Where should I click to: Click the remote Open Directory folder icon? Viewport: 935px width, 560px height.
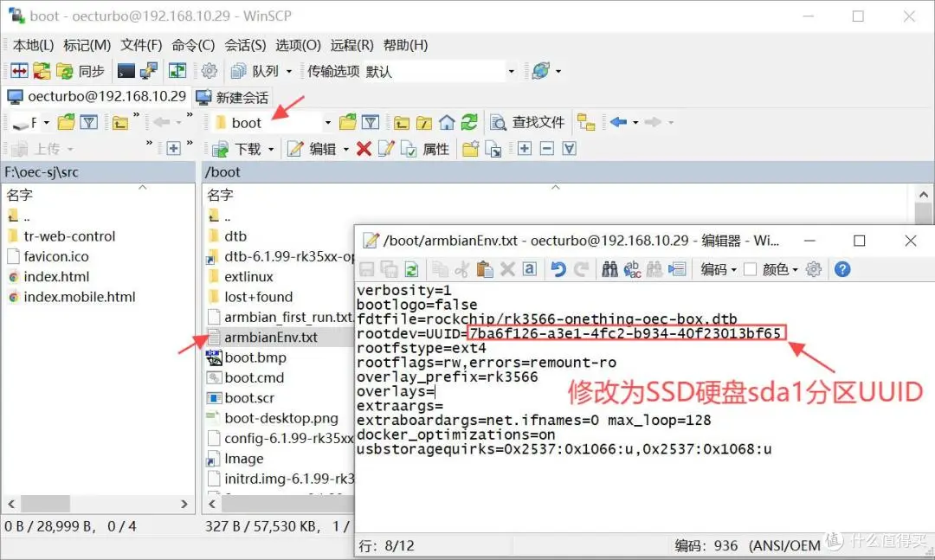click(348, 122)
